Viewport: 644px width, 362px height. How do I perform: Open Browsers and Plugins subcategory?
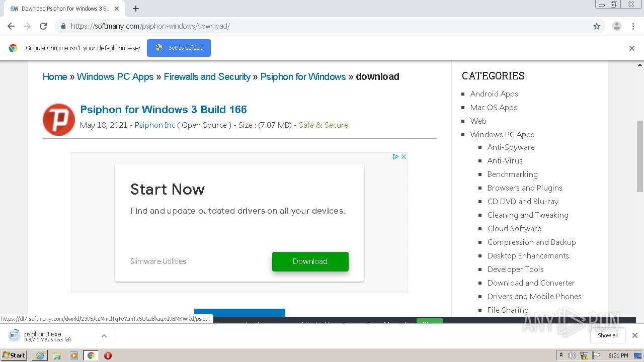[x=525, y=188]
